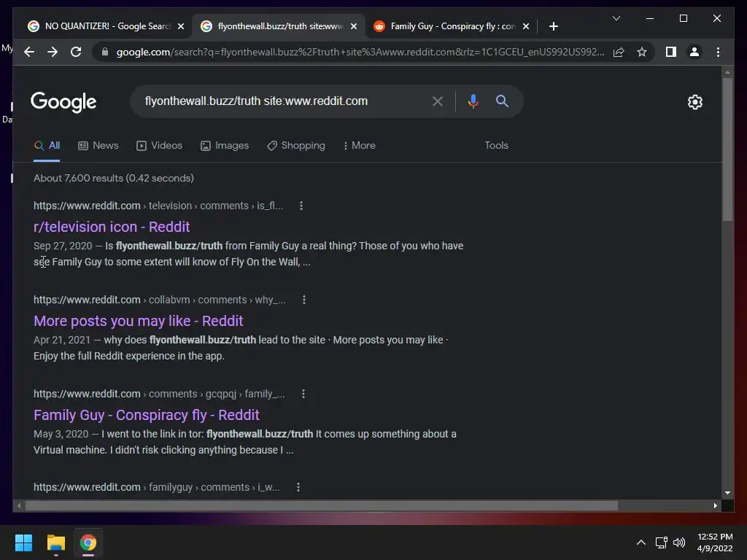Open Family Guy - Conspiracy fly result
Screen dimensions: 747x560
point(146,415)
